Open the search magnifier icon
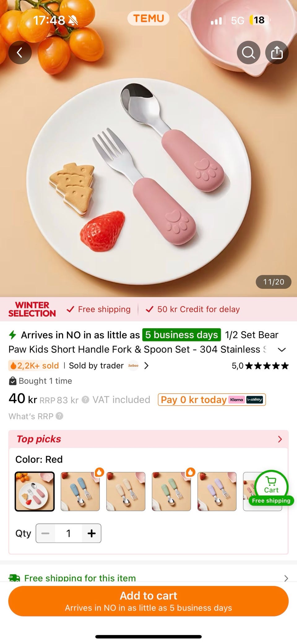 pos(248,53)
